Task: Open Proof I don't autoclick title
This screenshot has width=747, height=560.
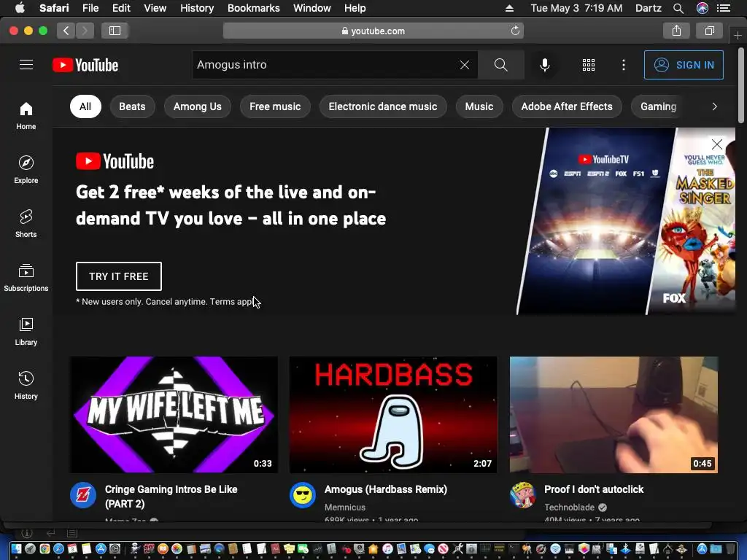Action: (x=594, y=489)
